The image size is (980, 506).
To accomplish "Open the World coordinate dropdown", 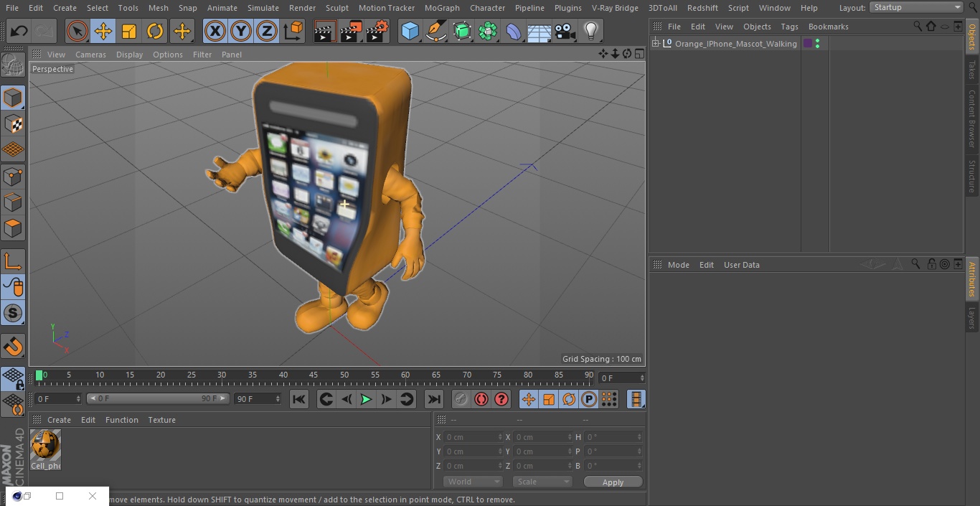I will coord(472,482).
